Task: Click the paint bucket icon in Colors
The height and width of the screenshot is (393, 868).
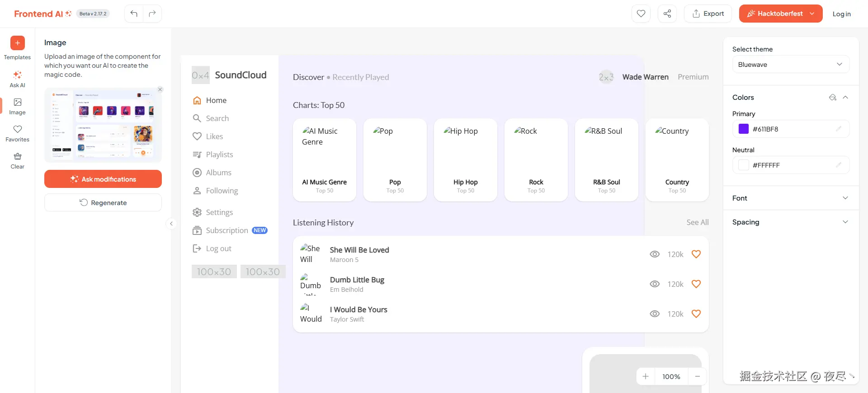Action: (833, 97)
